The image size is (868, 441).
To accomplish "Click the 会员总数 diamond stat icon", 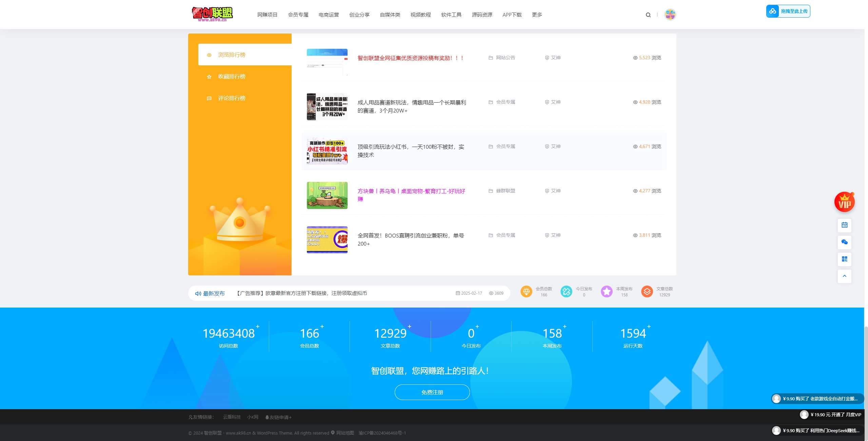I will [x=527, y=291].
